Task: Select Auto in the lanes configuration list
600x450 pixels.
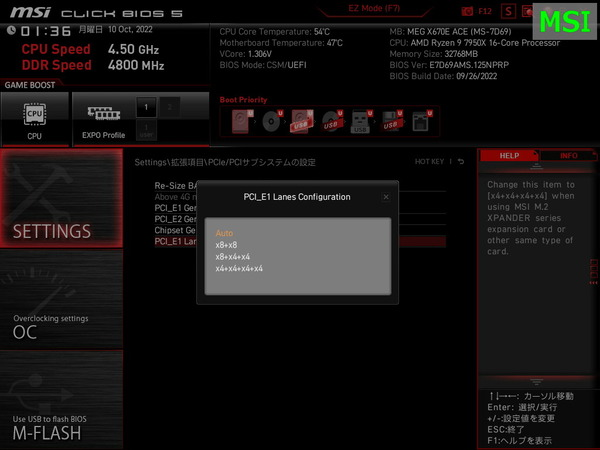Action: click(224, 233)
